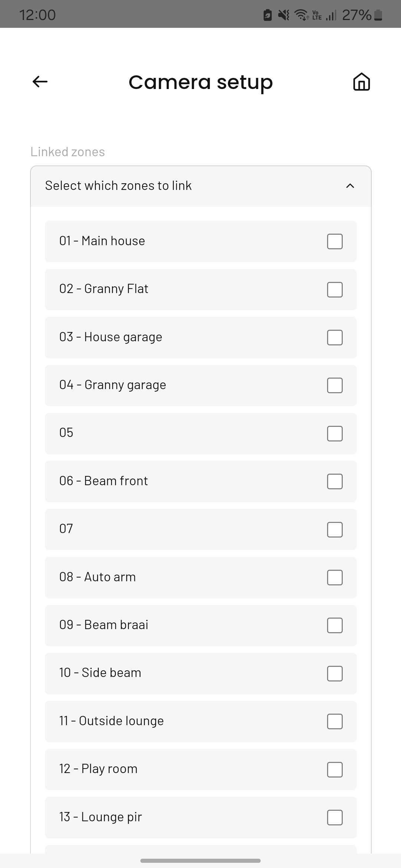Image resolution: width=401 pixels, height=868 pixels.
Task: Tick the 12 - Play room checkbox
Action: pyautogui.click(x=335, y=770)
